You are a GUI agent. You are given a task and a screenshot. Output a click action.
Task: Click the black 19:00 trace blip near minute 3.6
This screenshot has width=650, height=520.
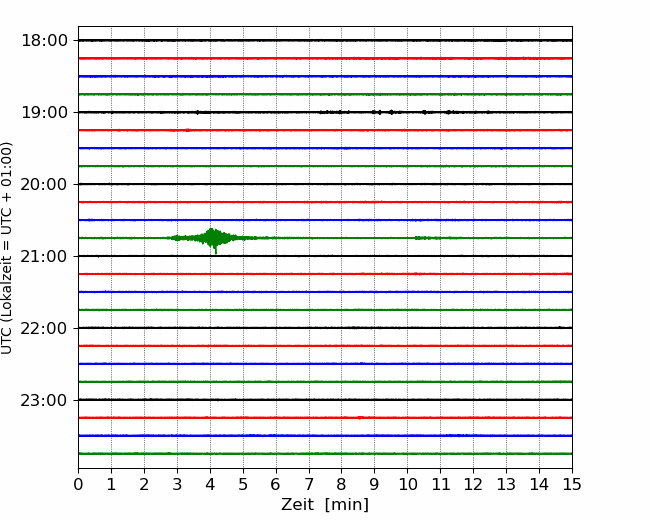(197, 112)
